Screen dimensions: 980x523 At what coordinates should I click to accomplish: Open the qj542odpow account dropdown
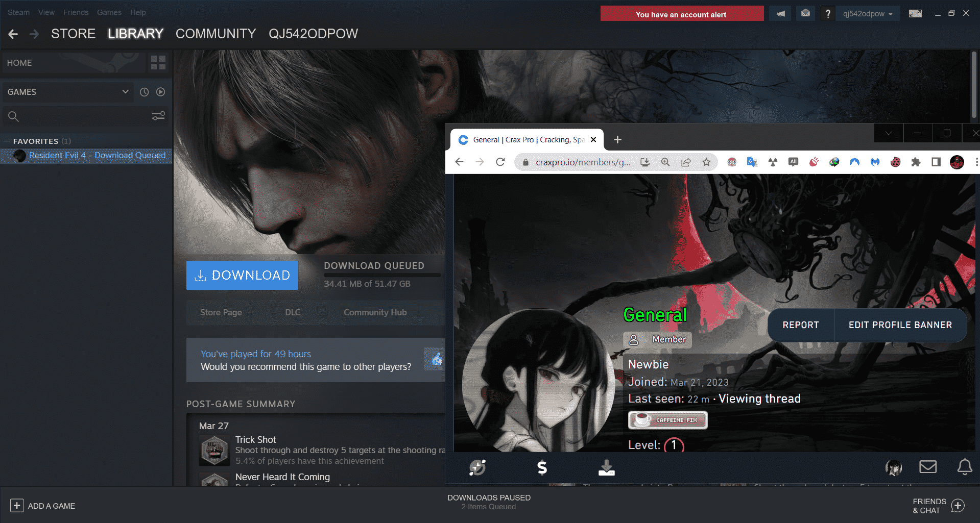click(x=867, y=14)
